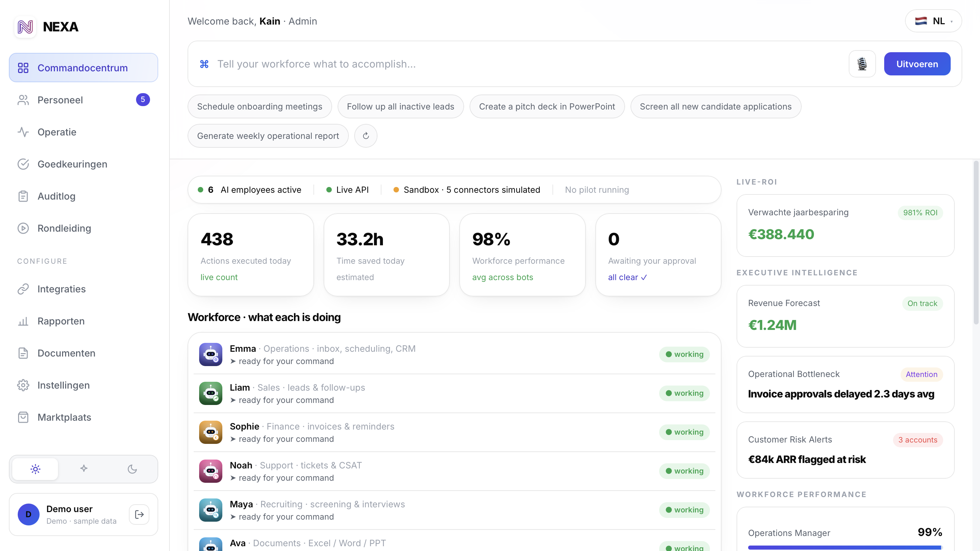Click the Integraties link icon

(23, 289)
